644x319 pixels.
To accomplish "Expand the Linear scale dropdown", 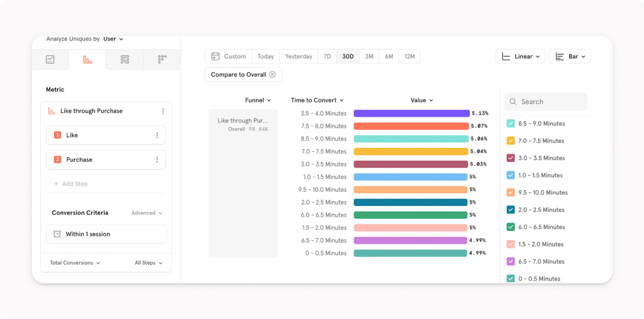I will pyautogui.click(x=520, y=56).
